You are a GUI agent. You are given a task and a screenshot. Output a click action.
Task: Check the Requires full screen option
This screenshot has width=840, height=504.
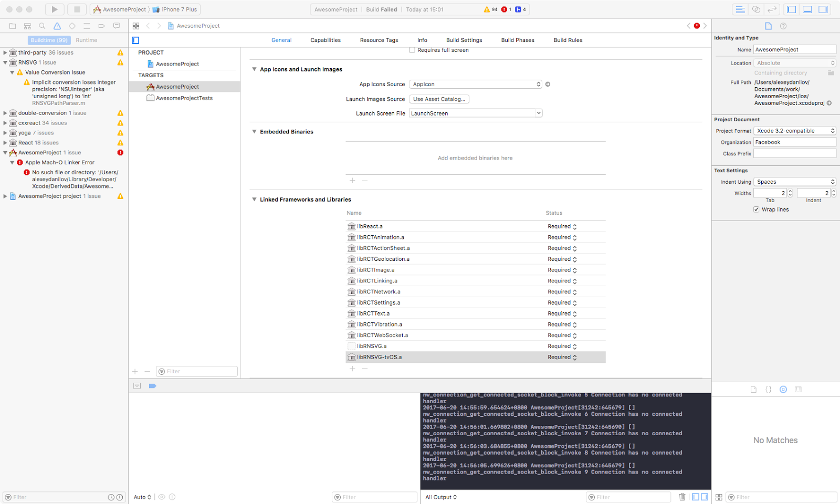[413, 50]
